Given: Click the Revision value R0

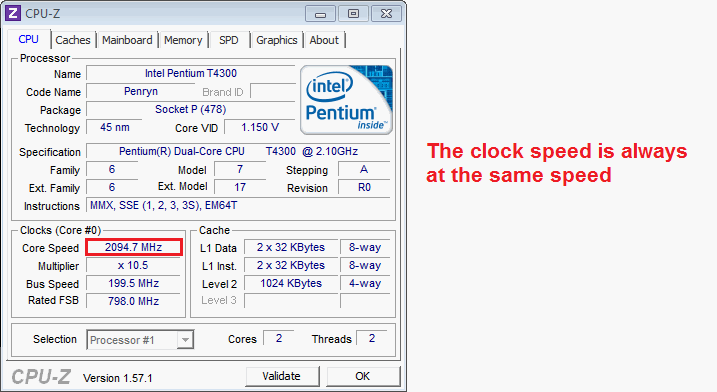Looking at the screenshot, I should (364, 187).
